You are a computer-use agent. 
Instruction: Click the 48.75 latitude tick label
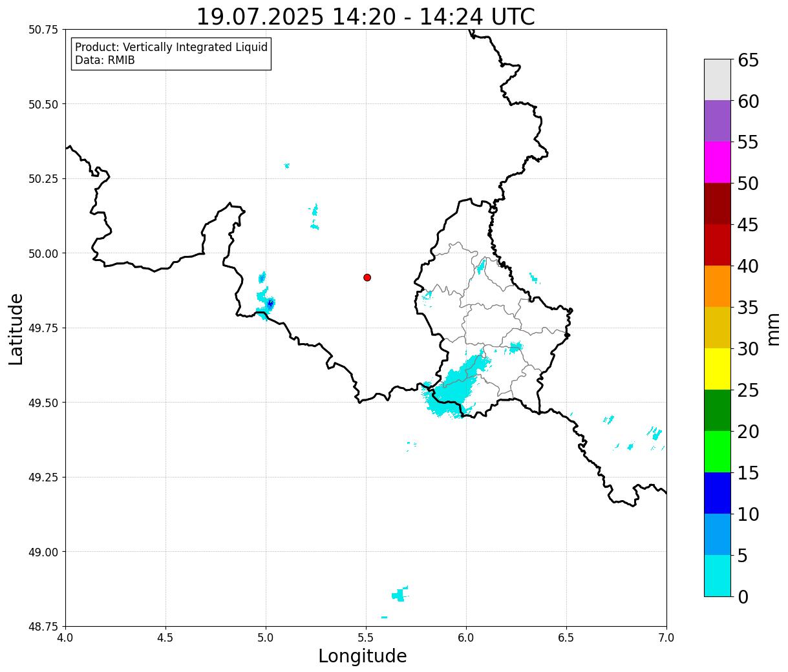pyautogui.click(x=43, y=626)
